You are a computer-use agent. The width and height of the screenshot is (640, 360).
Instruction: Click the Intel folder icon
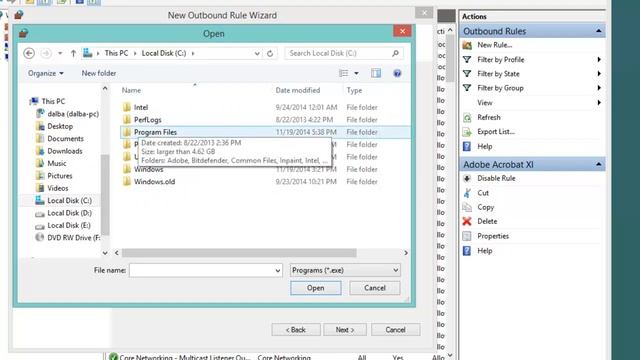127,107
